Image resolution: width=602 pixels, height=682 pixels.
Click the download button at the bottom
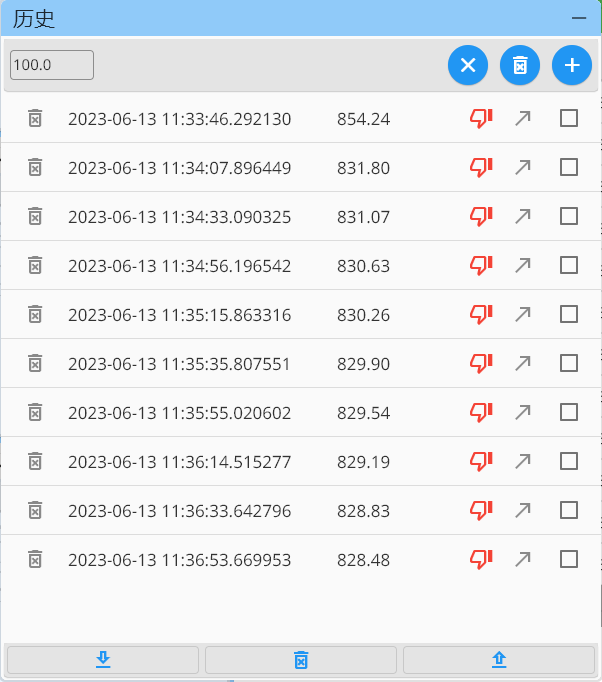pos(103,660)
